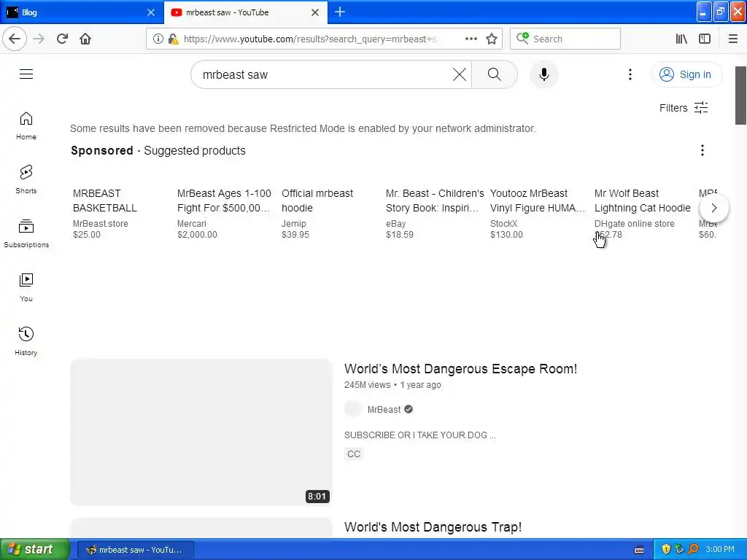
Task: Open World's Most Dangerous Trap! video title
Action: (433, 527)
